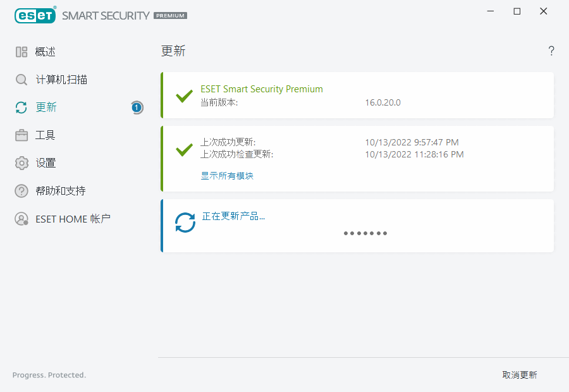Click the ESET Smart Security Premium logo

(x=101, y=15)
